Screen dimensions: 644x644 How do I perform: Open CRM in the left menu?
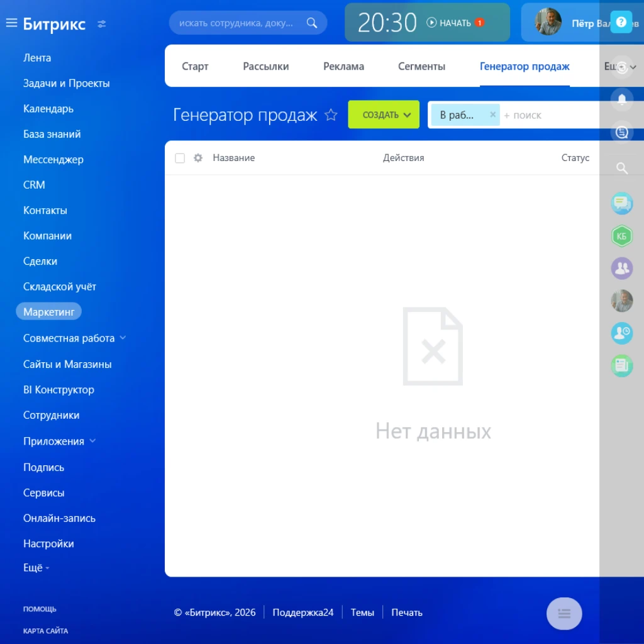[34, 185]
